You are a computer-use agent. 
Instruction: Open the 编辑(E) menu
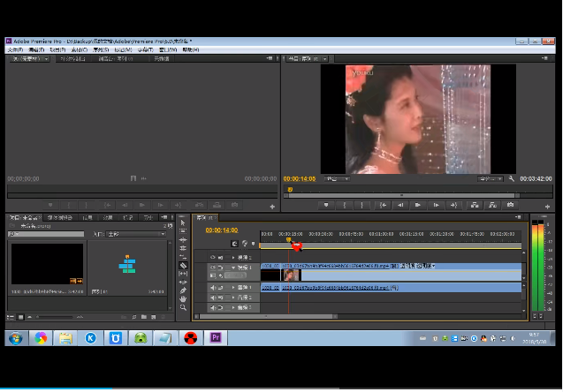point(36,49)
